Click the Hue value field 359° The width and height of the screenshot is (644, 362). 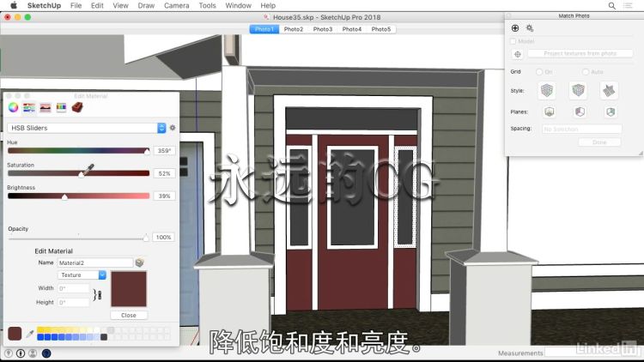(x=164, y=151)
